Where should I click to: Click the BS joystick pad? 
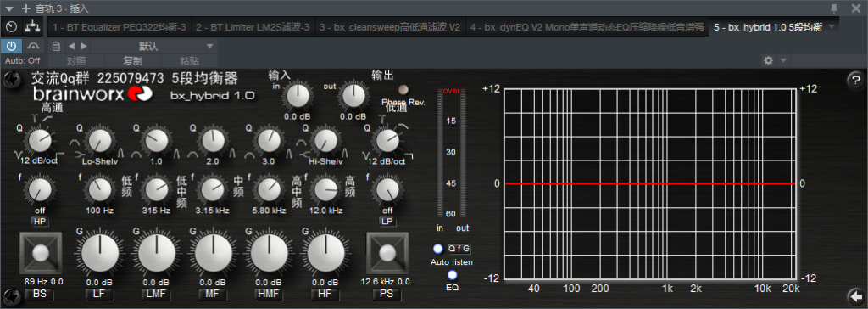click(41, 254)
